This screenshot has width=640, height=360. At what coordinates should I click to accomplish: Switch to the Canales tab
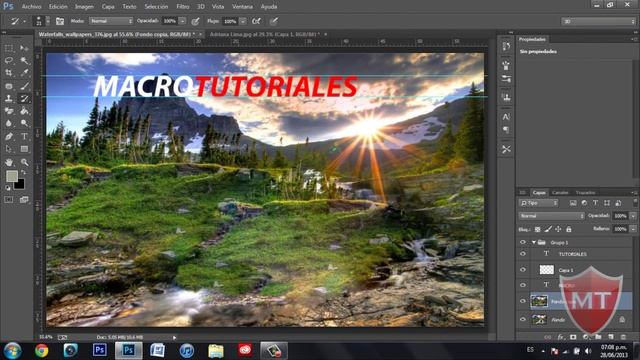point(560,192)
